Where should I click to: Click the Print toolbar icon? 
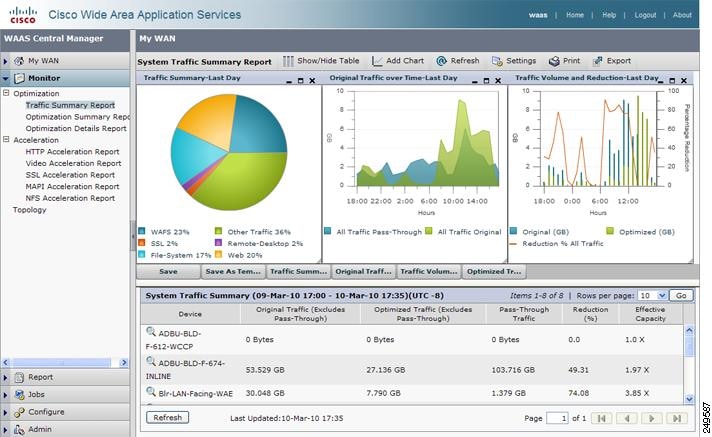554,61
